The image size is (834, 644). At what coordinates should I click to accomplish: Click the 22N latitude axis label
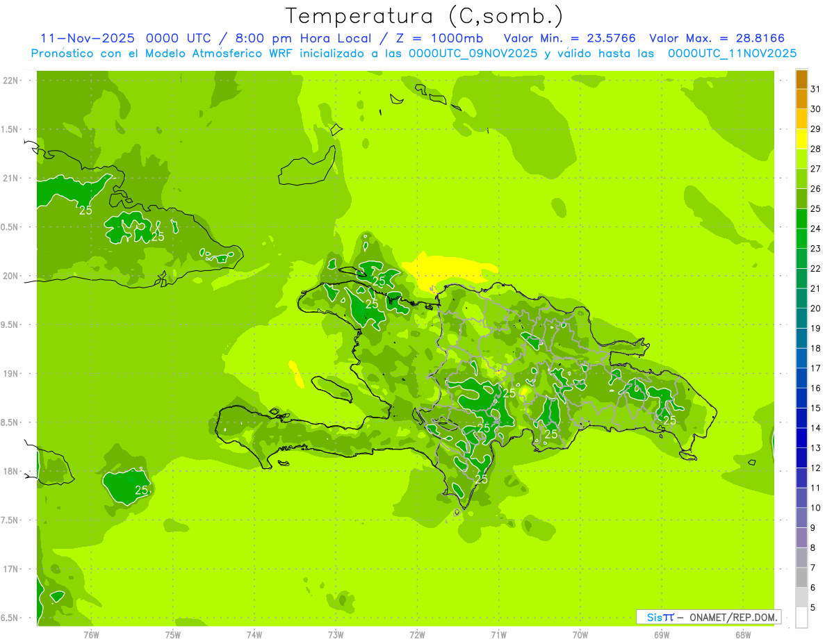10,81
